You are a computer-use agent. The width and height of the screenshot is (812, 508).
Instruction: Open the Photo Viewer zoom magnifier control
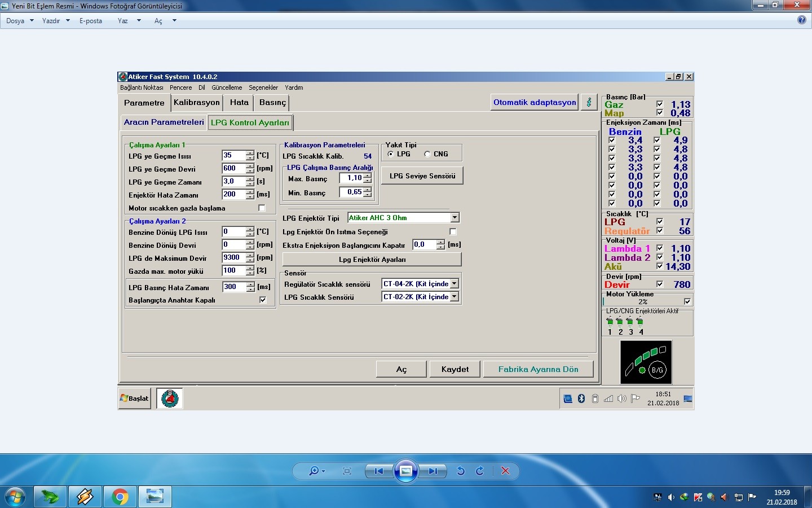(x=316, y=471)
